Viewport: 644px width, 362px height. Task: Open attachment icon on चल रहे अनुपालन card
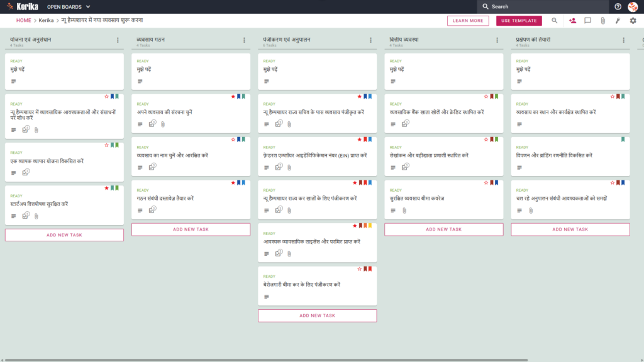531,211
